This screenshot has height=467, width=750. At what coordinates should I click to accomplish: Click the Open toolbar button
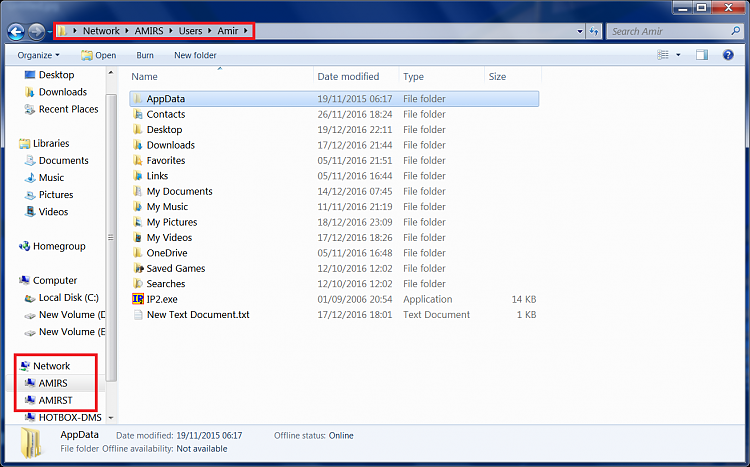coord(99,55)
